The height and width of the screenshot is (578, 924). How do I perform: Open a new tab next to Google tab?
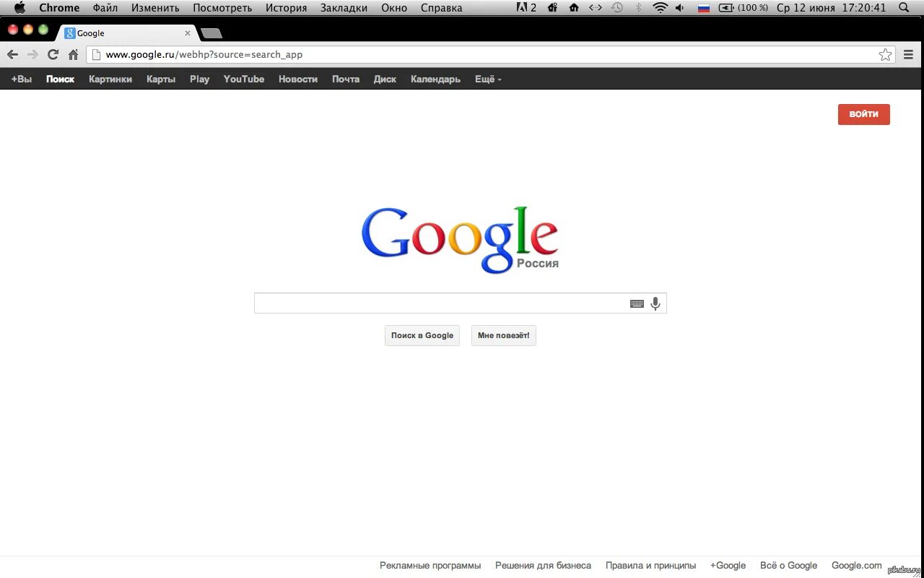coord(211,33)
